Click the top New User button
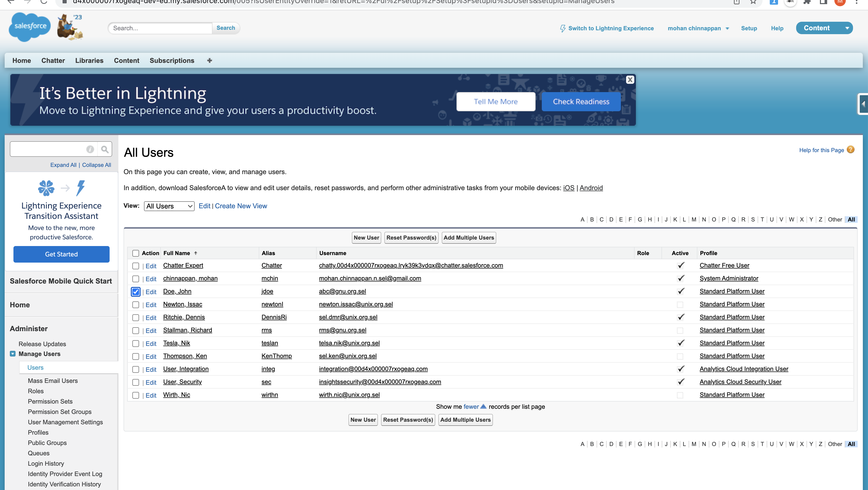This screenshot has width=868, height=490. pos(366,237)
